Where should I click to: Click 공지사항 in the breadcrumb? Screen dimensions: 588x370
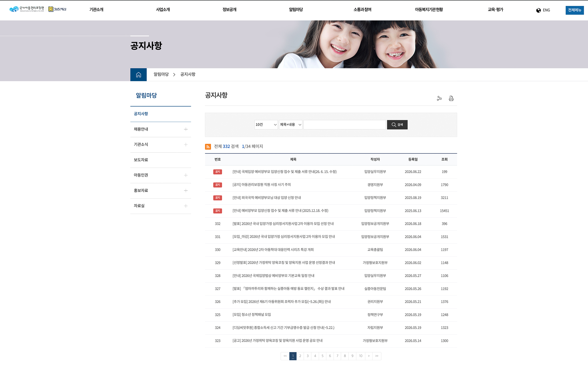pos(188,74)
